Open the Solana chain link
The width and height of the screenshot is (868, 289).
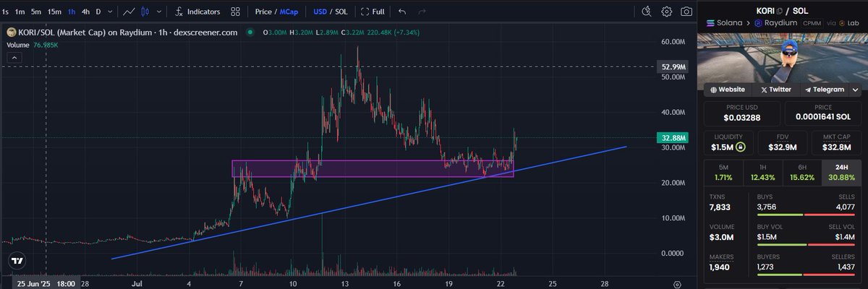(723, 23)
